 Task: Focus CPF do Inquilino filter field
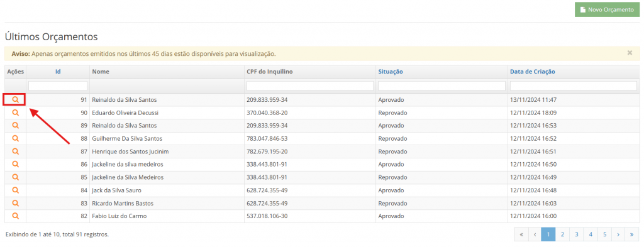point(309,85)
